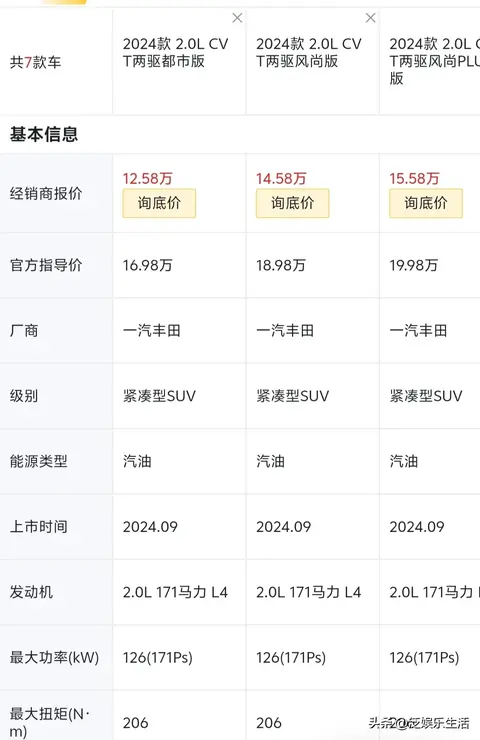This screenshot has width=480, height=740.
Task: Tap 询底价 under the 15.58万 price
Action: (x=426, y=203)
